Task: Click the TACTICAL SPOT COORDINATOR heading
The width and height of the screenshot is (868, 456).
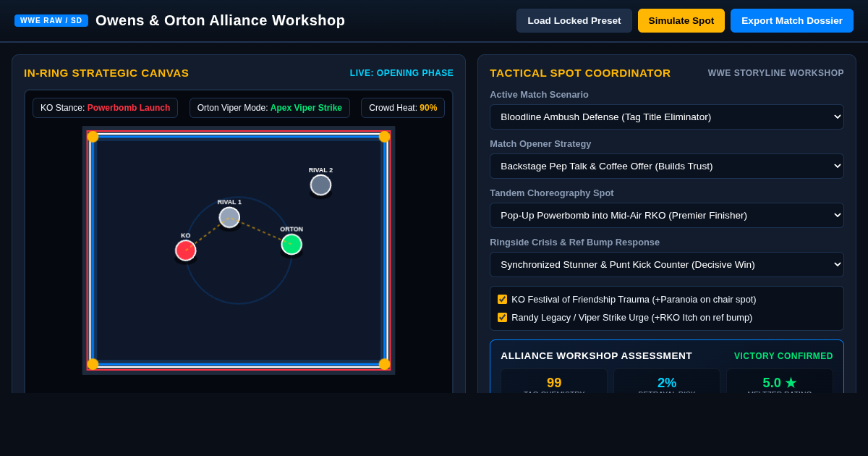Action: tap(580, 73)
